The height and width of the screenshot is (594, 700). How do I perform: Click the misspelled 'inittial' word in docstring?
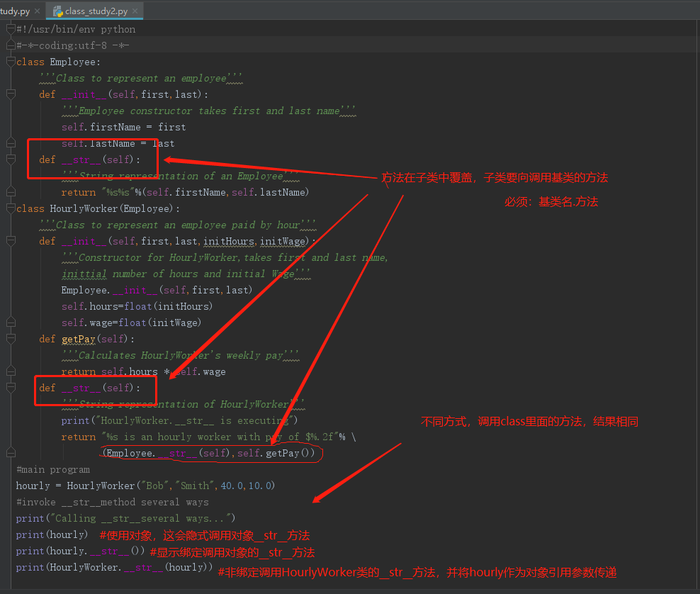[84, 274]
